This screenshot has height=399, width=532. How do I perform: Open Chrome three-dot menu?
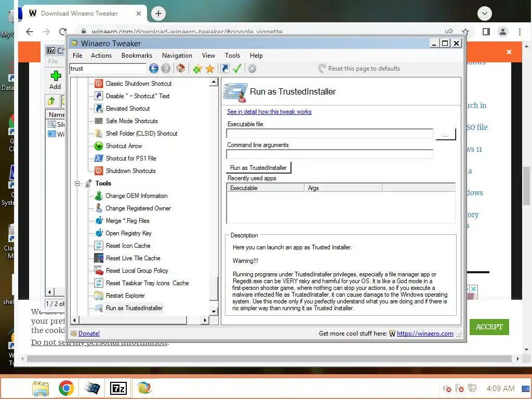click(520, 32)
